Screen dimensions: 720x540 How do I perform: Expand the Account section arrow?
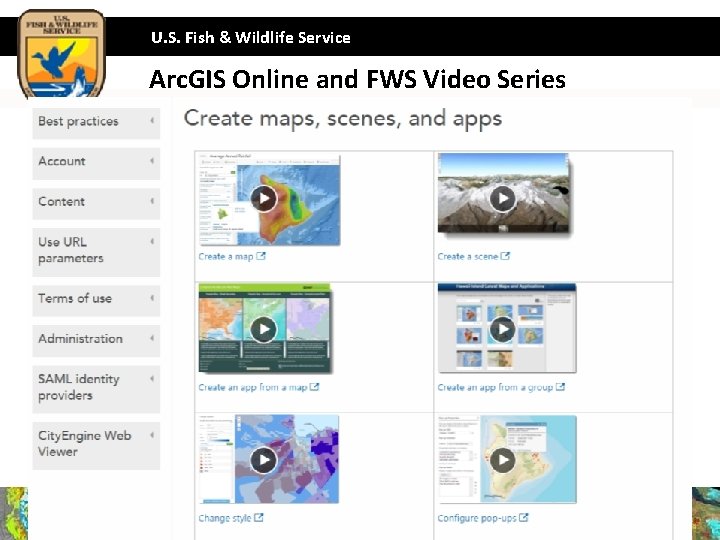click(x=152, y=161)
